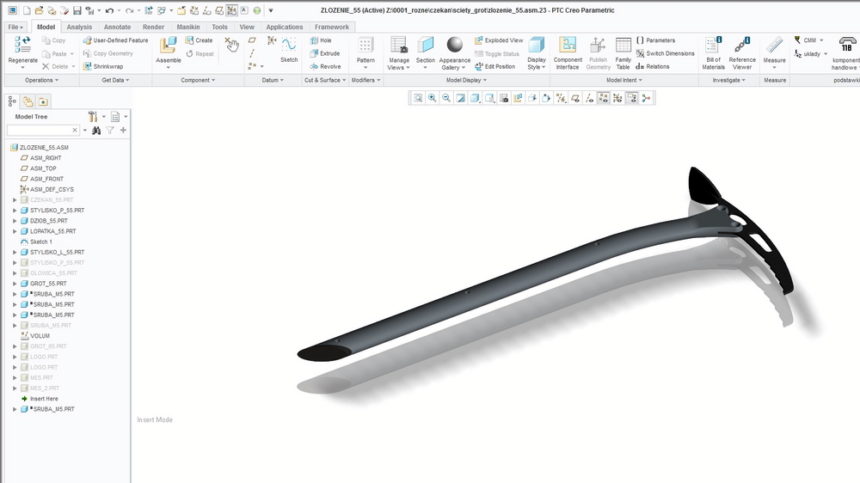Open the Model Display group dropdown

[466, 80]
